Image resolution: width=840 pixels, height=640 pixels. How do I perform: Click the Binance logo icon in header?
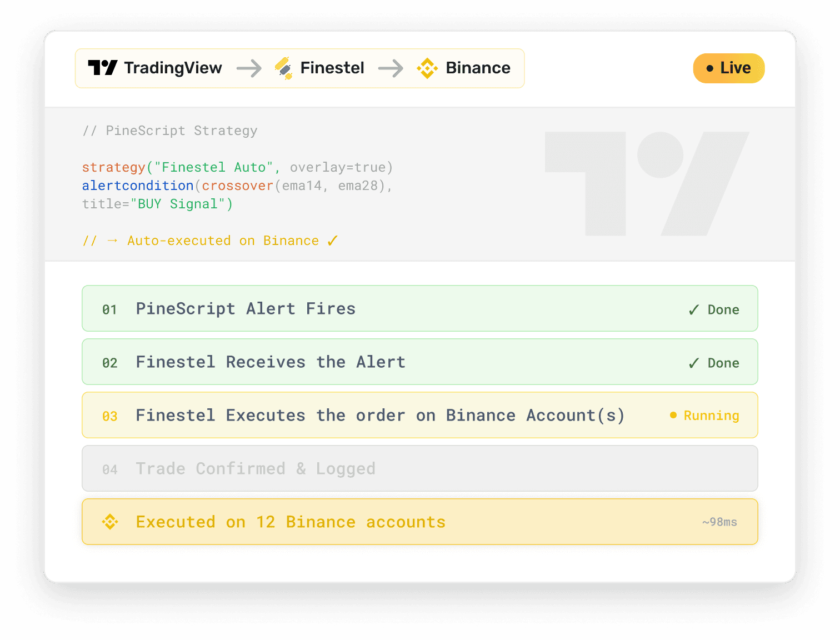[x=427, y=68]
